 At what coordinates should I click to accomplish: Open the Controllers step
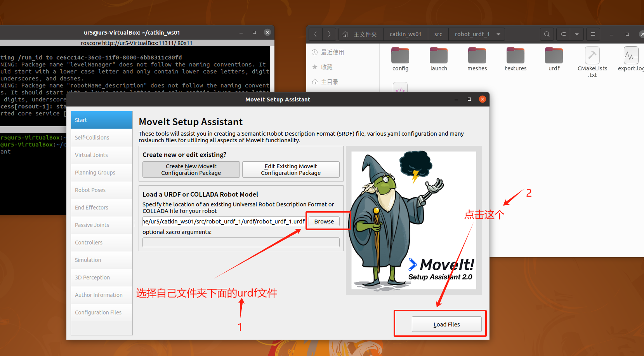coord(102,242)
